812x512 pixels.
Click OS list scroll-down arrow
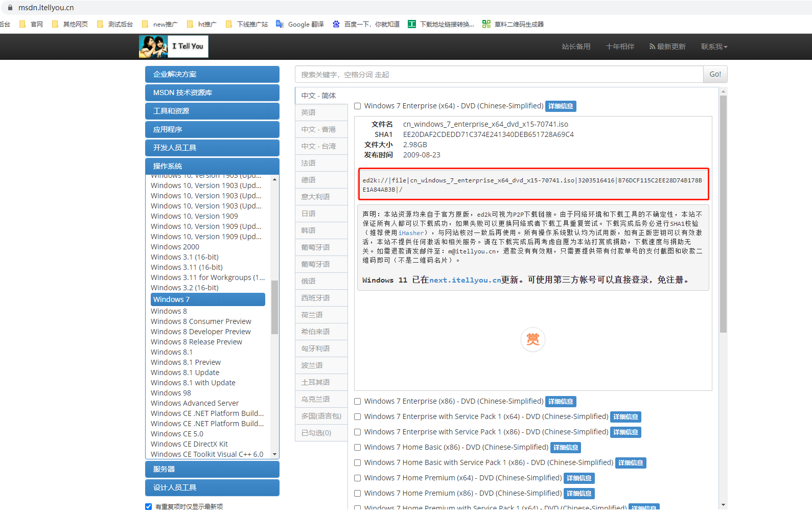click(274, 454)
